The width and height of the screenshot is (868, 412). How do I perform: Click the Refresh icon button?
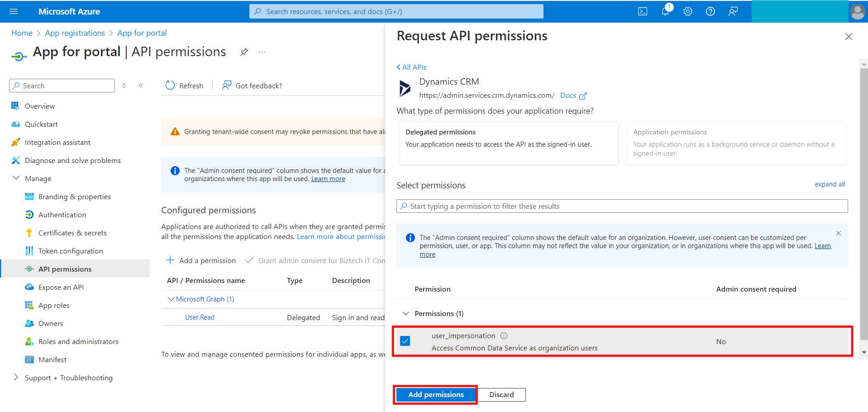point(170,86)
